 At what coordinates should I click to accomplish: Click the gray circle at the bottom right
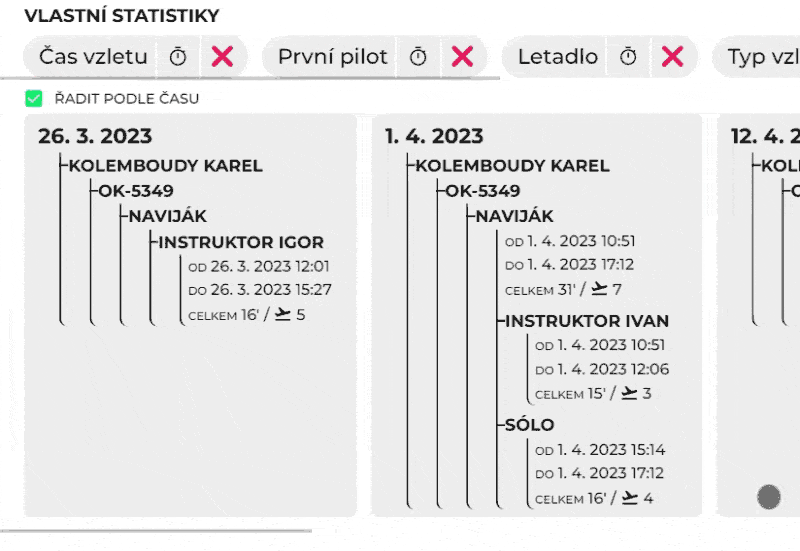769,496
